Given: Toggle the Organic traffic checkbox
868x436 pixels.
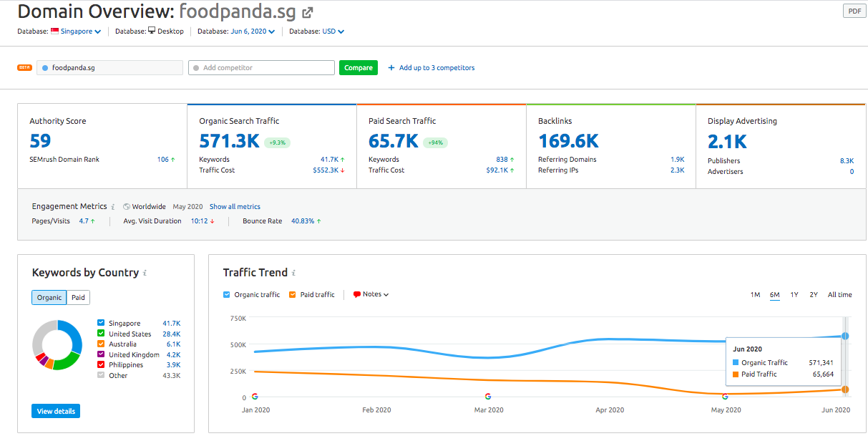Looking at the screenshot, I should tap(227, 294).
